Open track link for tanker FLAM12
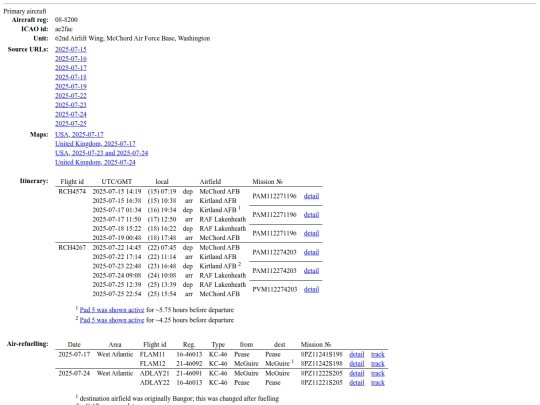The height and width of the screenshot is (405, 540). click(377, 364)
